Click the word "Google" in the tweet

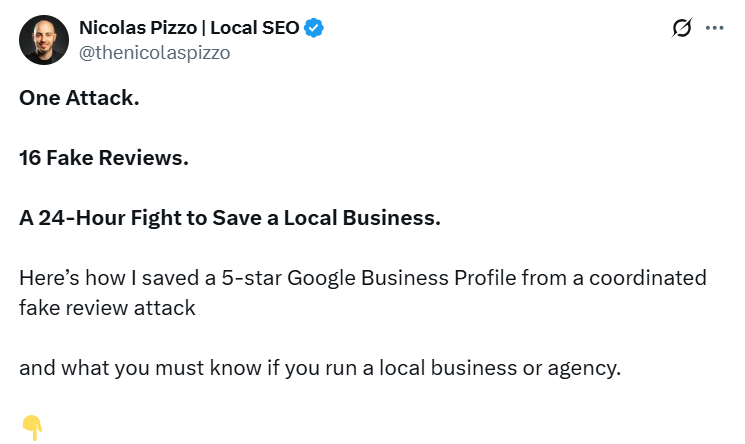click(323, 277)
